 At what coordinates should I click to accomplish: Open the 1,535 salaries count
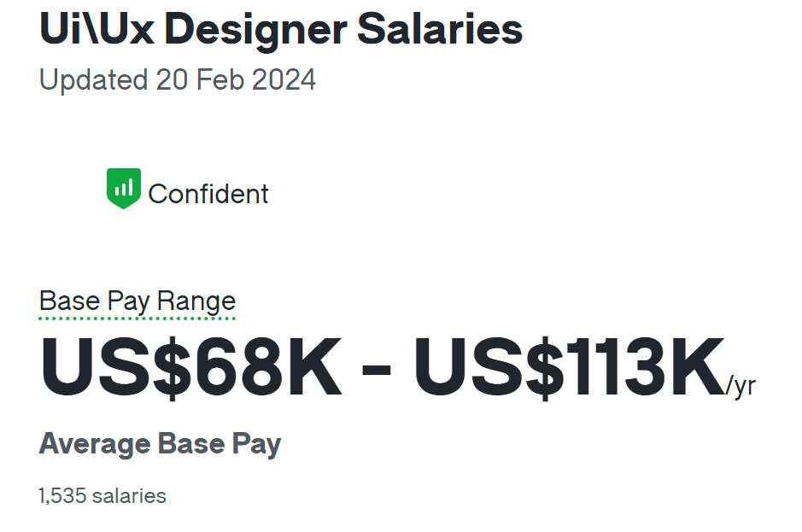tap(102, 496)
